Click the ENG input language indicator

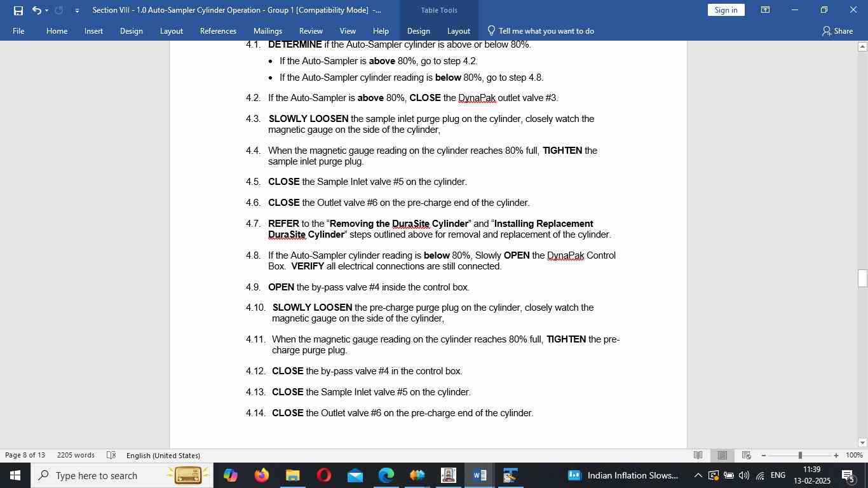(778, 475)
